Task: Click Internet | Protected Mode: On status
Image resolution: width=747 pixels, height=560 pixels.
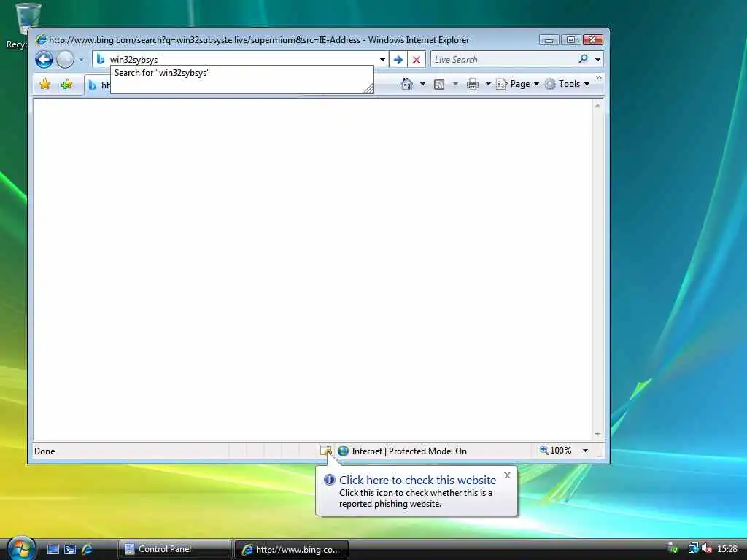Action: (409, 451)
